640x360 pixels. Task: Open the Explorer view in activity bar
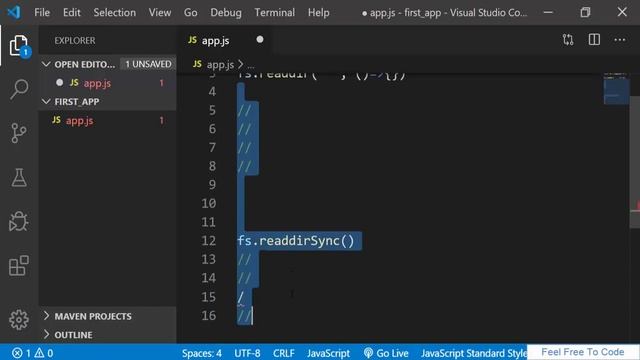(x=19, y=46)
